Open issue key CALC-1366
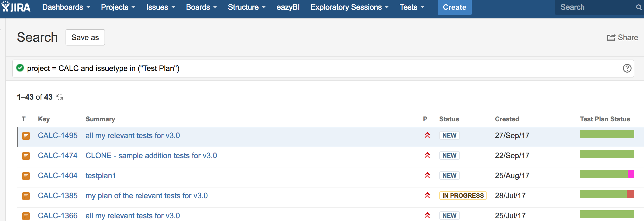Screen dimensions: 644x221 (x=58, y=216)
